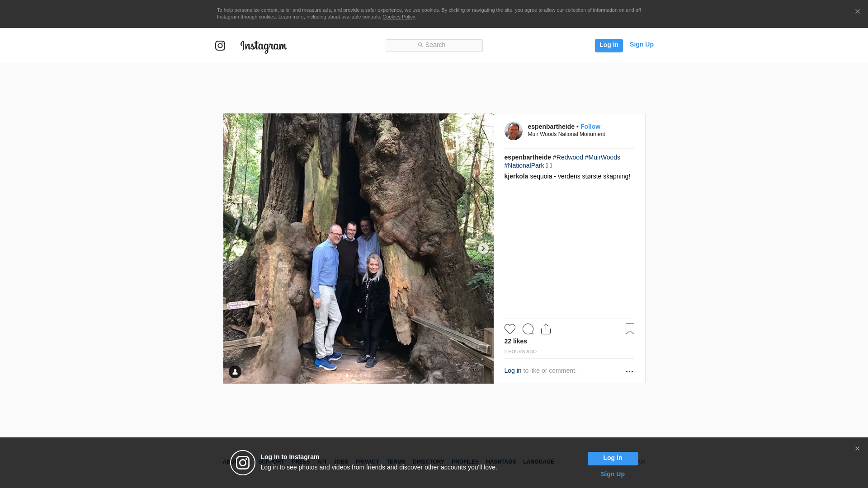This screenshot has width=868, height=488.
Task: Follow espenbartheide
Action: click(x=590, y=127)
